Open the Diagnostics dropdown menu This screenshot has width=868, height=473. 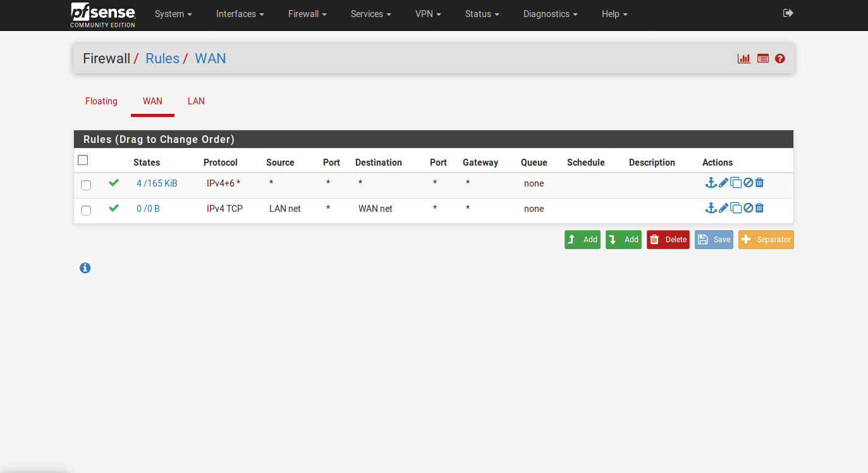(x=550, y=14)
